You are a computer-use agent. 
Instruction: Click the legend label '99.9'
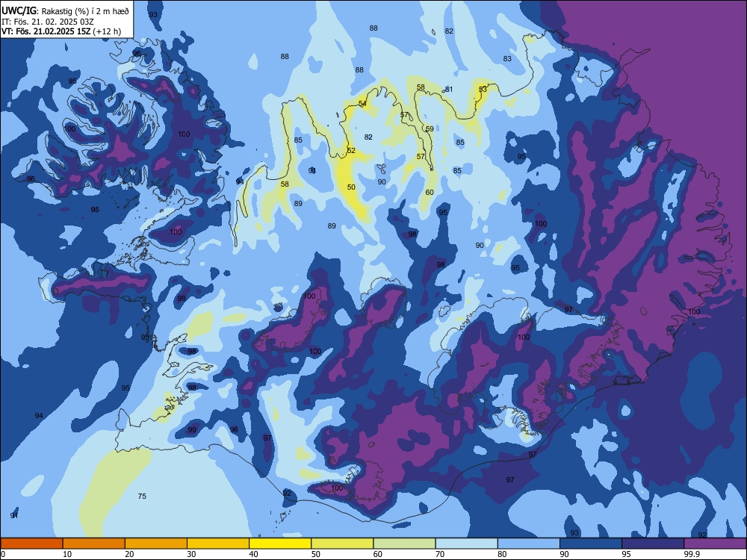click(692, 554)
